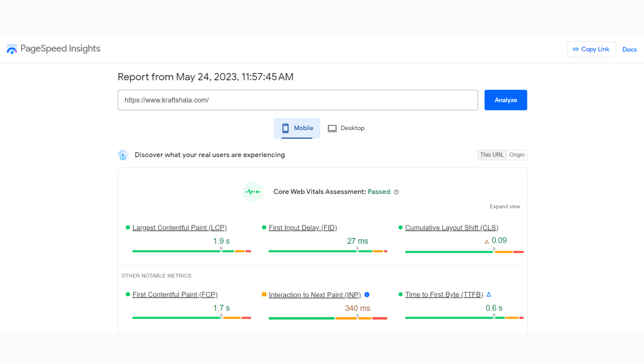
Task: Open the Largest Contentful Paint (LCP) link
Action: [x=179, y=228]
